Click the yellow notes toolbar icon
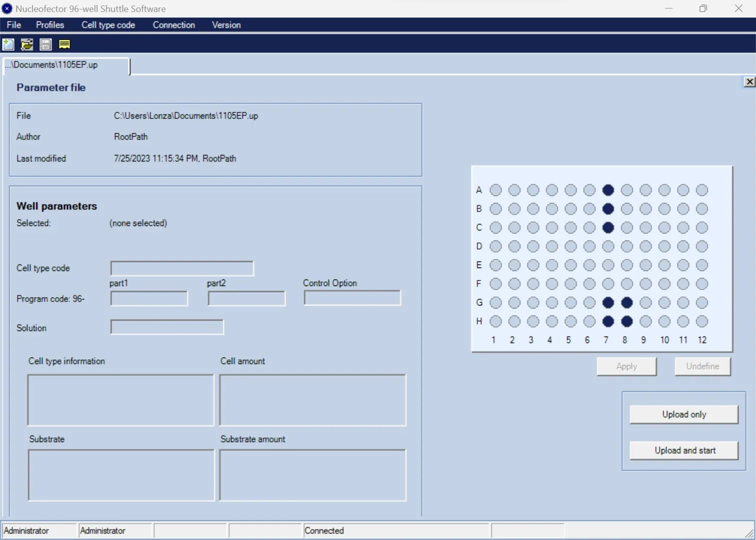Image resolution: width=756 pixels, height=540 pixels. point(64,44)
